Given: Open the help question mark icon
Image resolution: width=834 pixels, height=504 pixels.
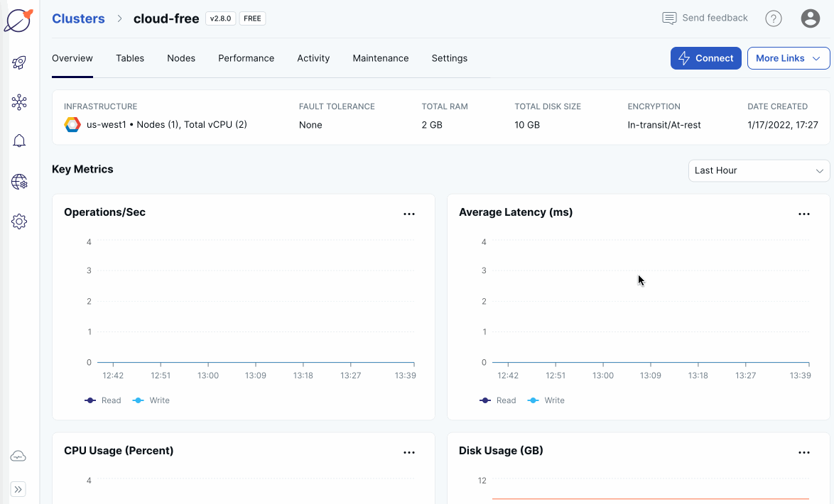Looking at the screenshot, I should (774, 18).
